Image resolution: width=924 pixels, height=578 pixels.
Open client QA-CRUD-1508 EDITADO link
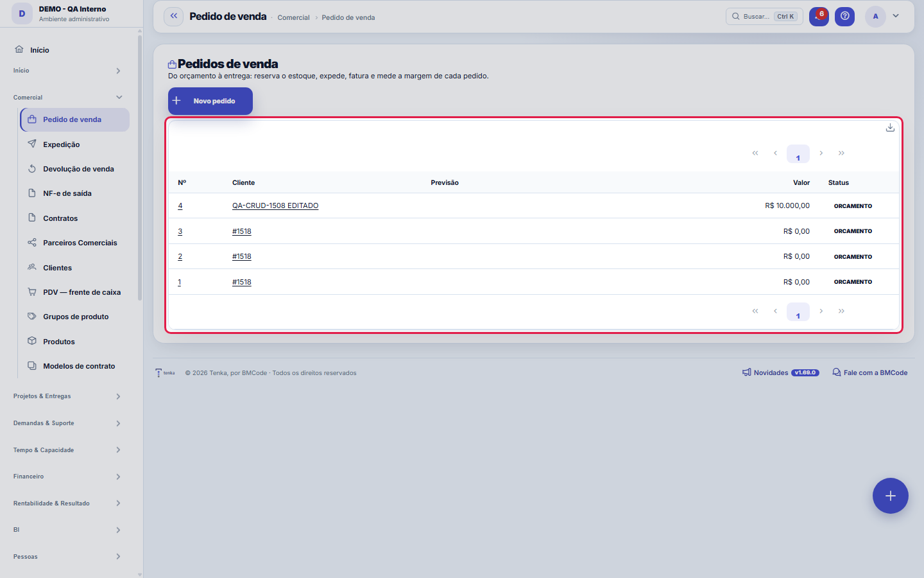(275, 206)
